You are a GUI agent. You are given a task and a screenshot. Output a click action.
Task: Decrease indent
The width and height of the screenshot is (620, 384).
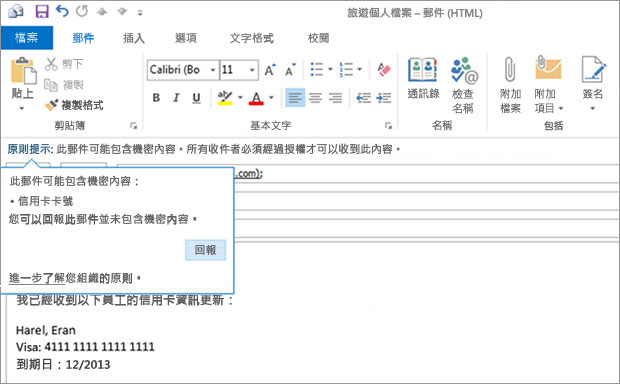click(x=363, y=98)
